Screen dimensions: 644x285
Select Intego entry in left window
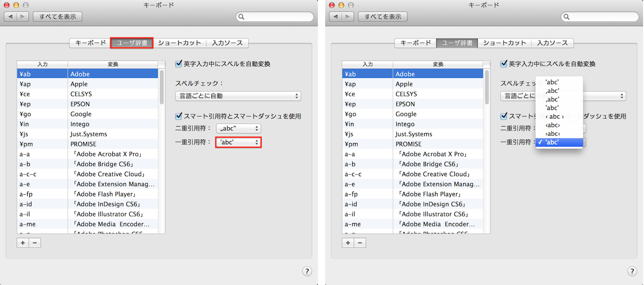pos(88,124)
